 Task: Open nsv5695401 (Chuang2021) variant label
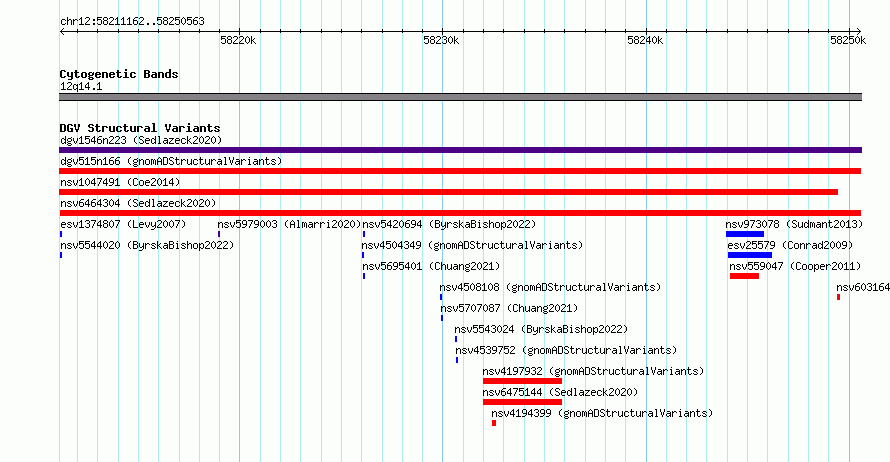[x=431, y=266]
